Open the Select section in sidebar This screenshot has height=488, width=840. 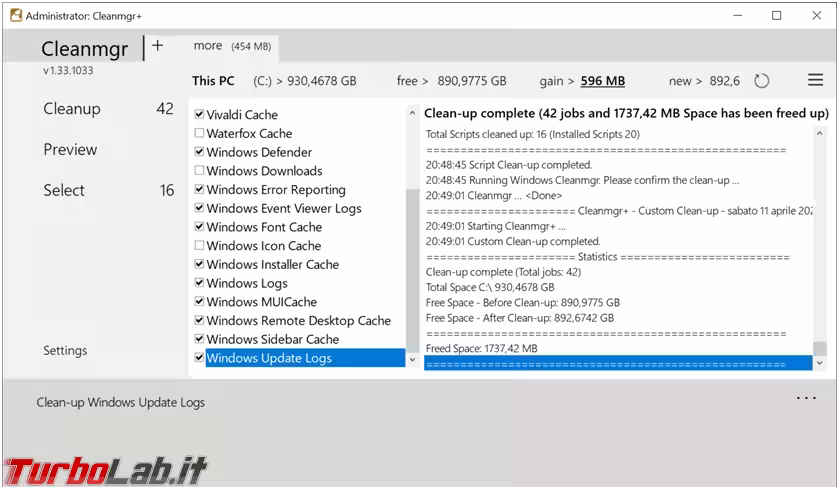[x=64, y=190]
